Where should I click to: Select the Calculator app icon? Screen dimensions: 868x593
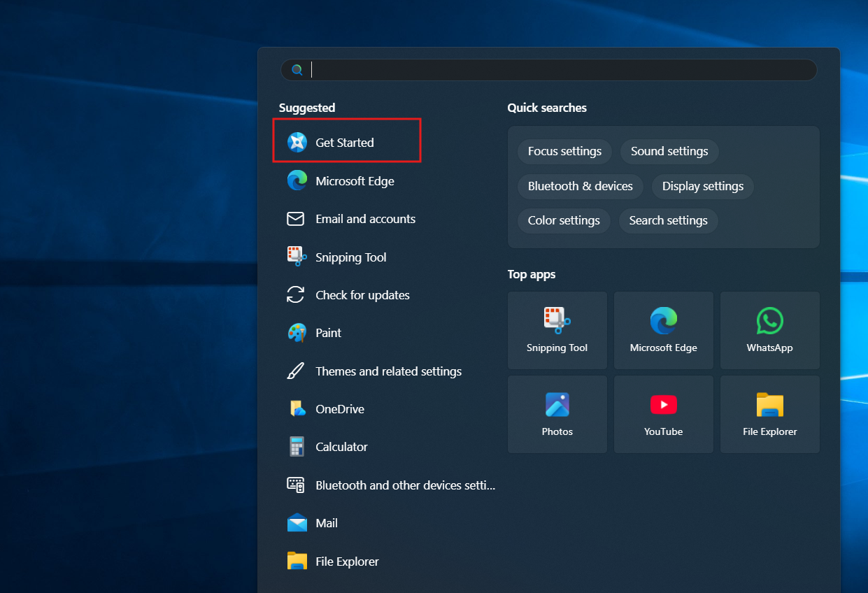click(x=341, y=447)
